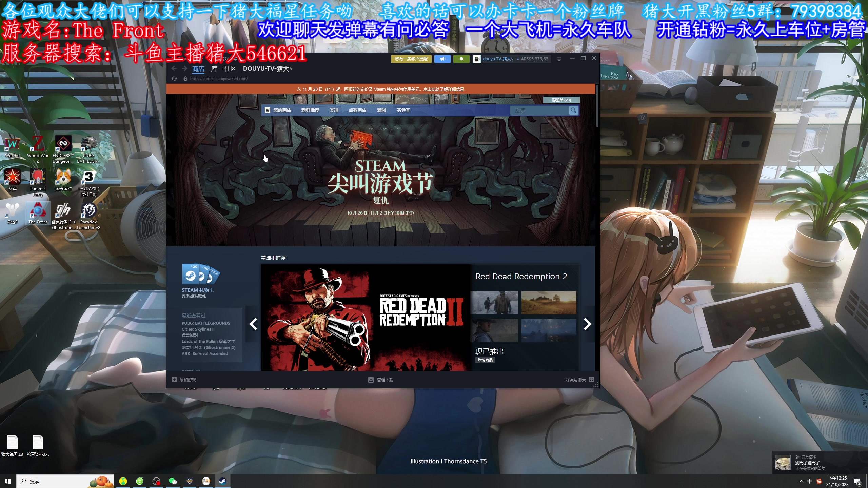The image size is (868, 488).
Task: Open WeChat from the taskbar
Action: (x=173, y=481)
